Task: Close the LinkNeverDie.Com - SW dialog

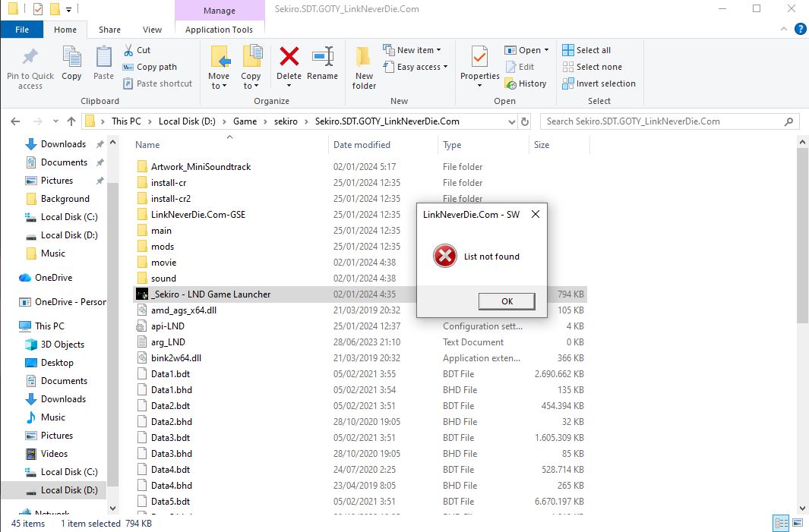Action: [x=536, y=214]
